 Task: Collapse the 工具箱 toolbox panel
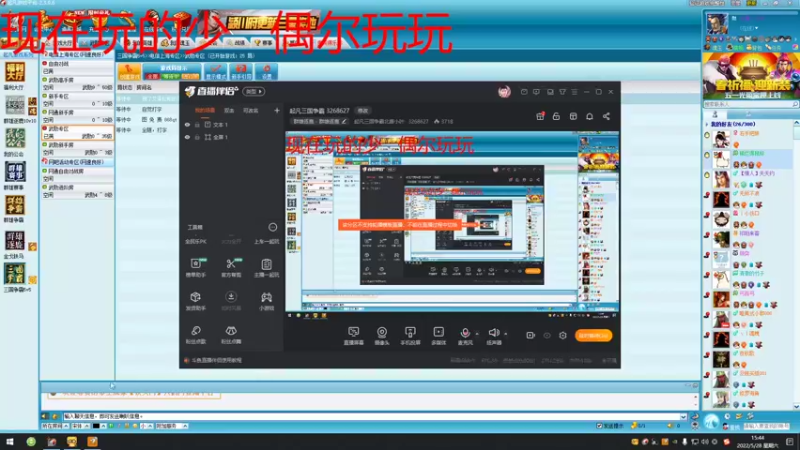[273, 227]
